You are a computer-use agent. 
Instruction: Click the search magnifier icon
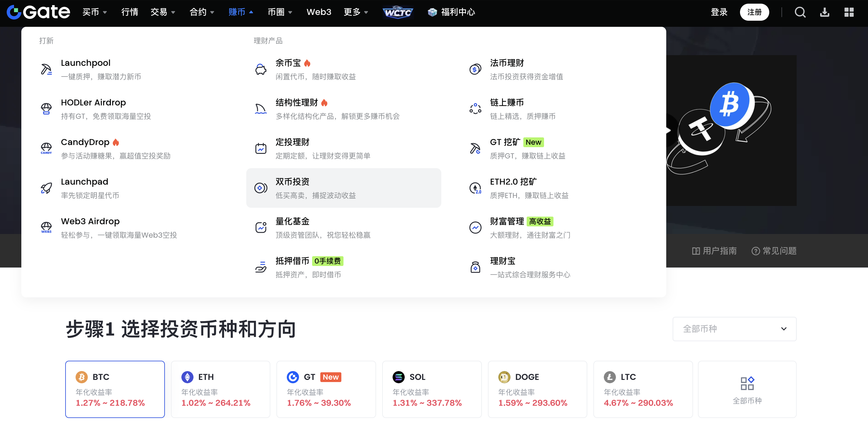coord(800,12)
